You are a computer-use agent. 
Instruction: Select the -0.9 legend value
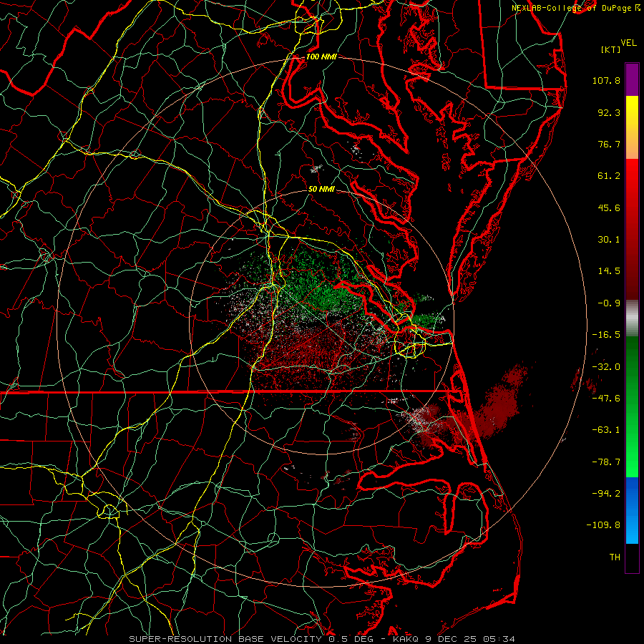coord(609,303)
